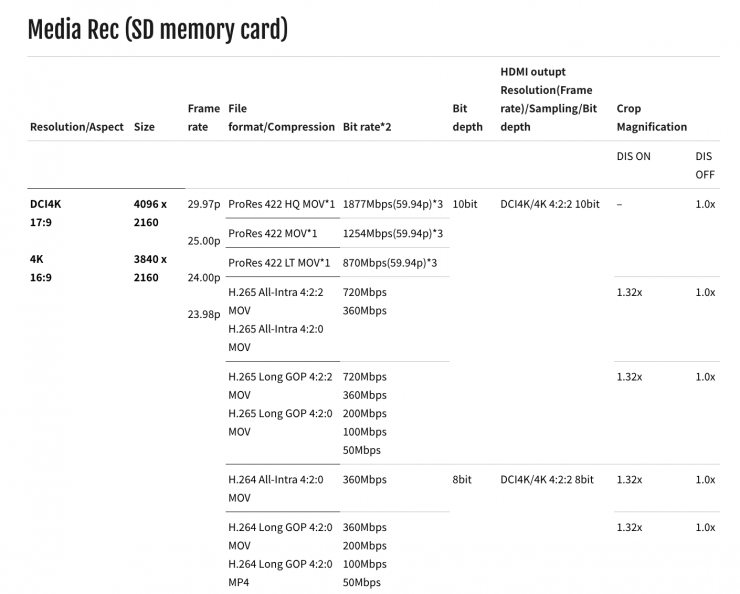The width and height of the screenshot is (740, 594).
Task: Select the File format/Compression column header
Action: [x=281, y=117]
